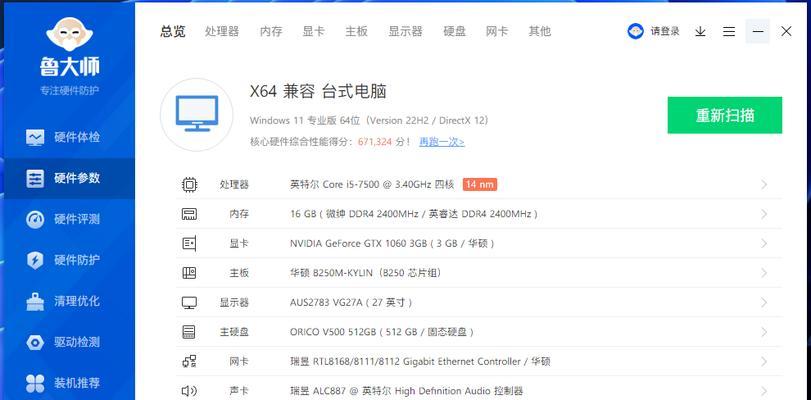Expand the 主硬盘 ORICO row chevron
This screenshot has width=811, height=400.
tap(764, 332)
